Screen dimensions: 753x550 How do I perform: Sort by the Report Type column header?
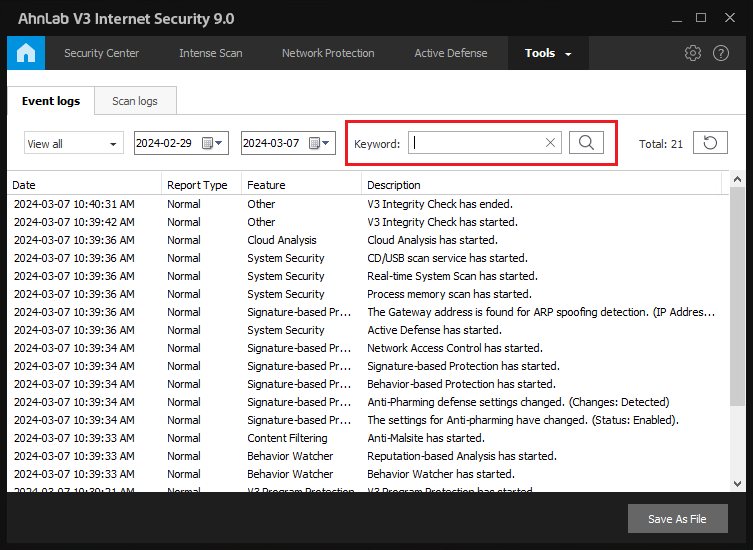click(x=201, y=185)
